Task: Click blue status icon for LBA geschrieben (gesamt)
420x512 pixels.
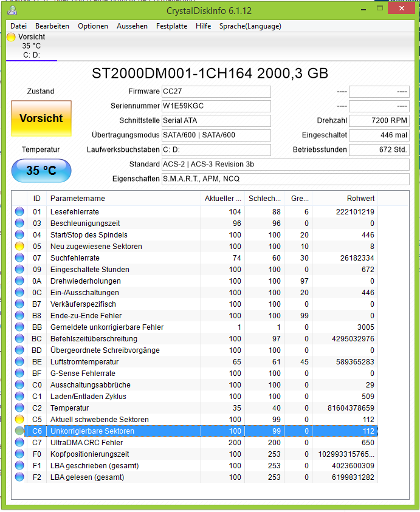Action: pos(19,465)
